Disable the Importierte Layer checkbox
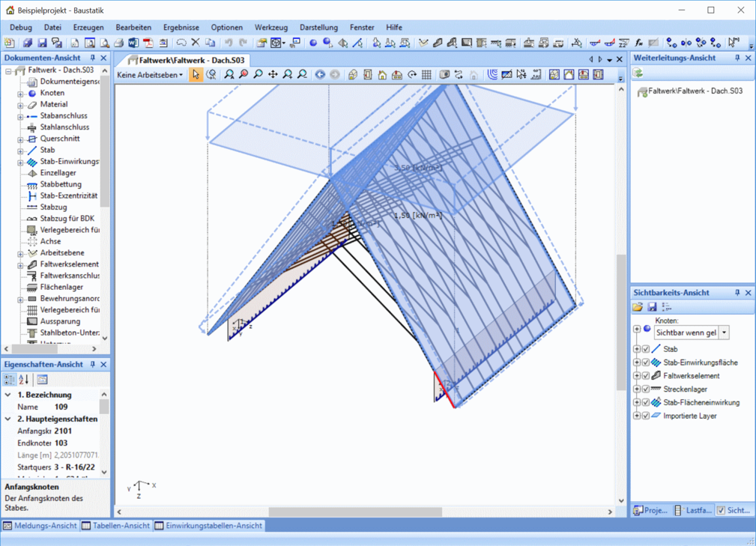The height and width of the screenshot is (546, 756). click(646, 416)
